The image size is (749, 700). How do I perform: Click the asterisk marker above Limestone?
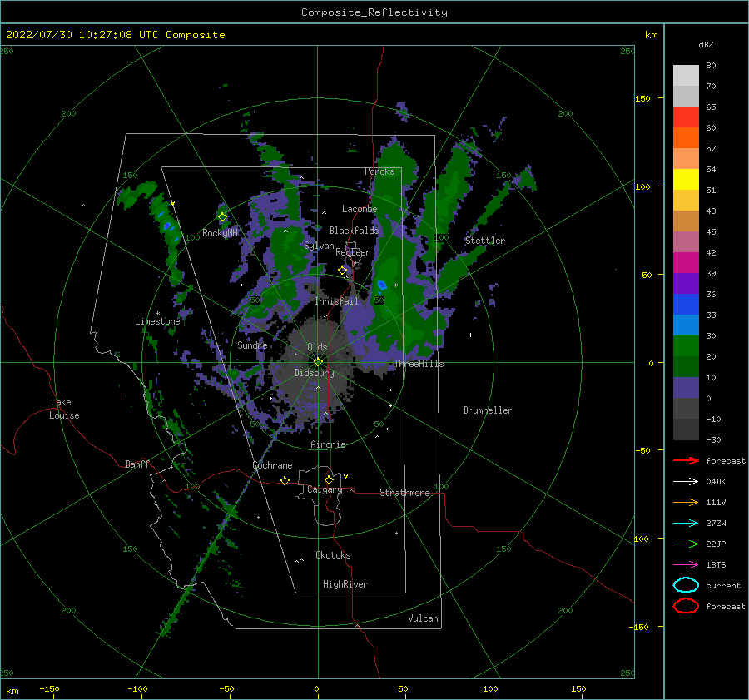click(157, 314)
